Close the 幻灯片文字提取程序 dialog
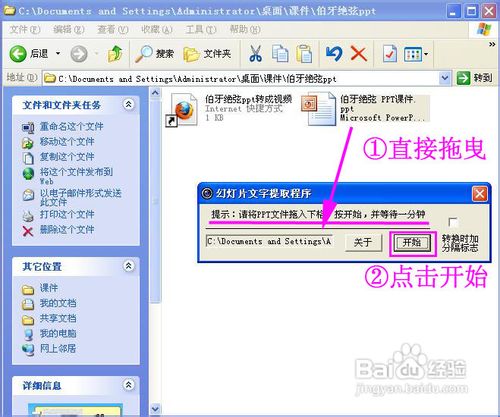This screenshot has width=500, height=417. (479, 194)
